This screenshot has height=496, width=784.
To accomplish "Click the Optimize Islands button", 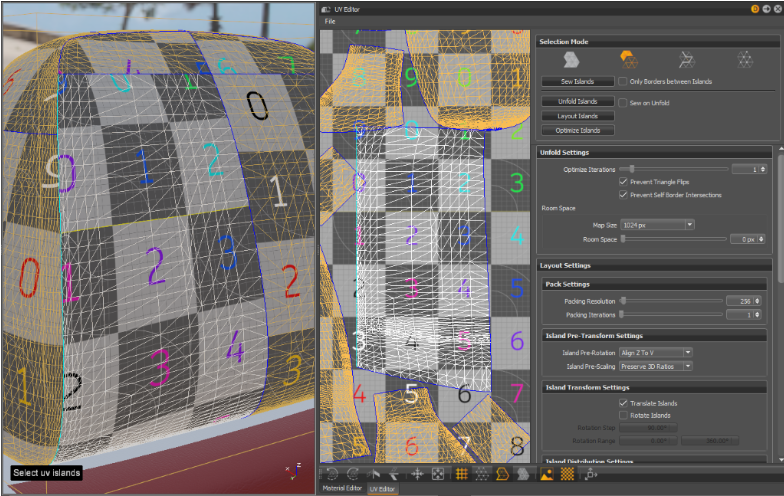I will (x=578, y=130).
